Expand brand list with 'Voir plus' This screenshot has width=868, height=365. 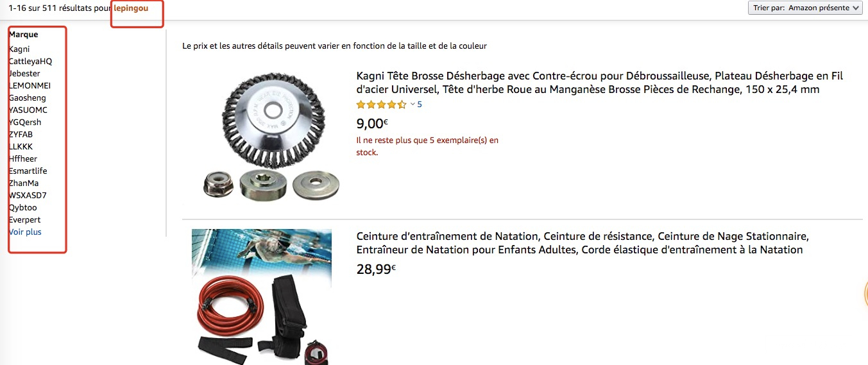[x=25, y=232]
